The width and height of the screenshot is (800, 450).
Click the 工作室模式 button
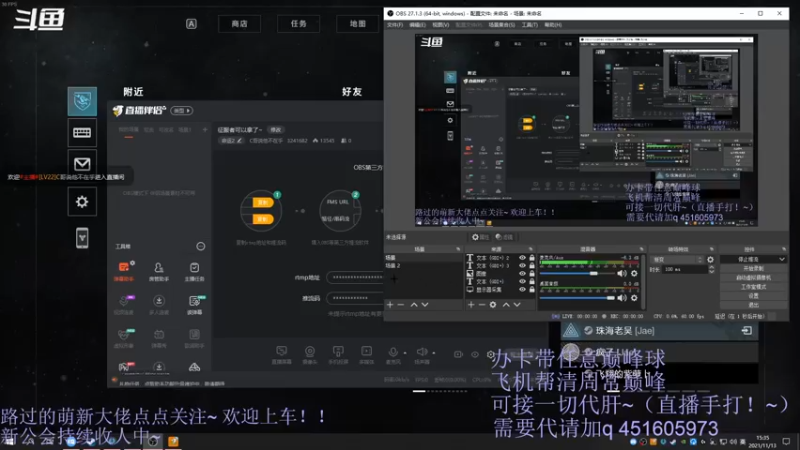click(x=754, y=287)
